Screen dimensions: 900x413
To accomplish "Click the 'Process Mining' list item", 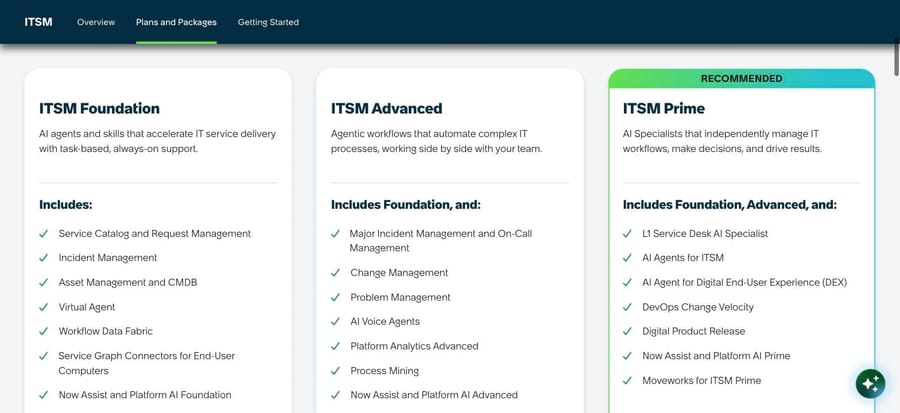I will pyautogui.click(x=385, y=371).
